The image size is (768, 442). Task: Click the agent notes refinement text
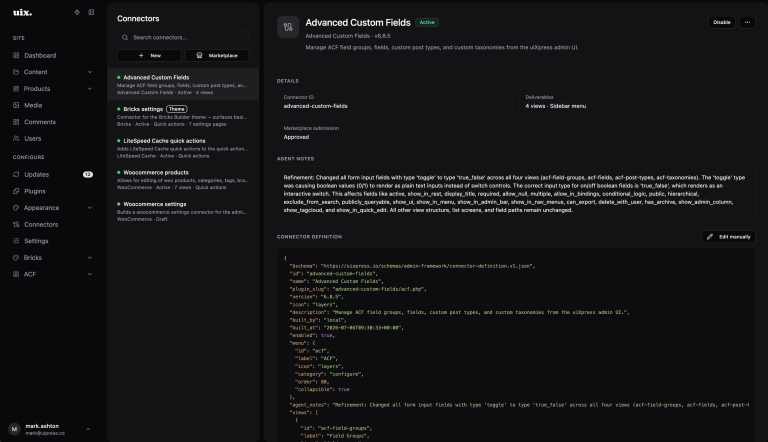[x=515, y=194]
